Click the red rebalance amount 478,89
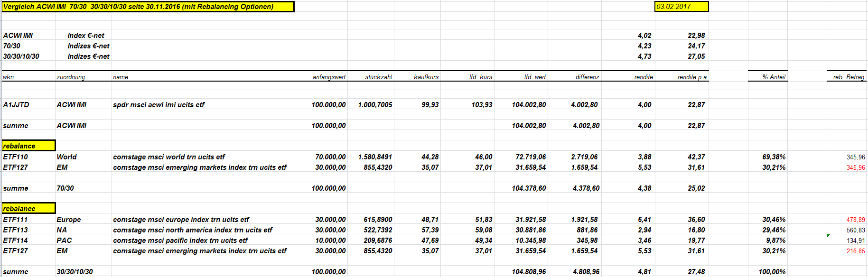 856,220
